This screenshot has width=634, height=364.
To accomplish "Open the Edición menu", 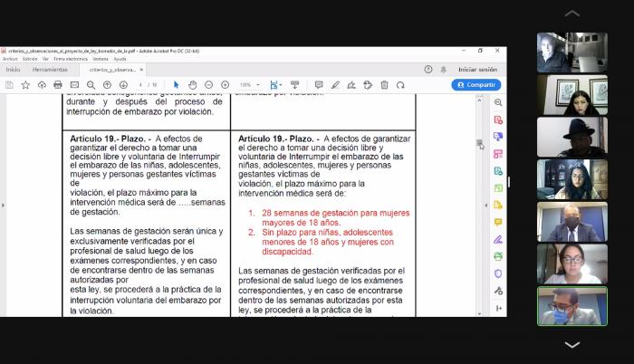I will point(30,59).
